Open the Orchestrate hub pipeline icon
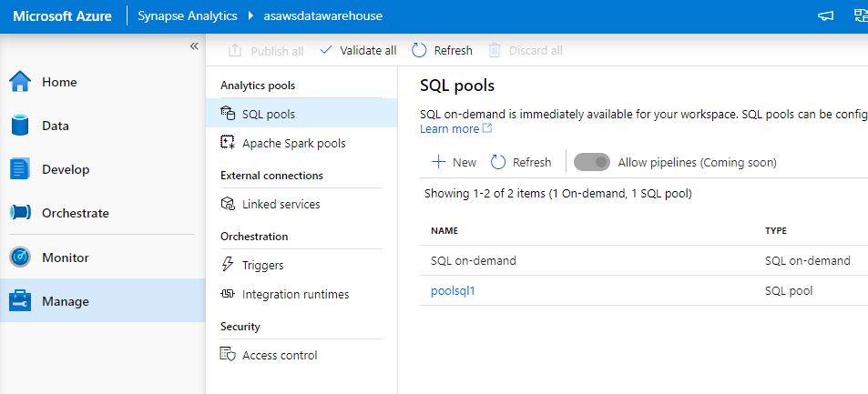 (x=20, y=213)
